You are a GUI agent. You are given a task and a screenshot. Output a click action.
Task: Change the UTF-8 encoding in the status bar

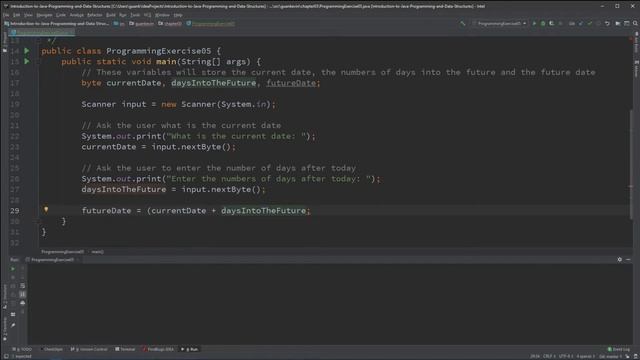(x=566, y=356)
